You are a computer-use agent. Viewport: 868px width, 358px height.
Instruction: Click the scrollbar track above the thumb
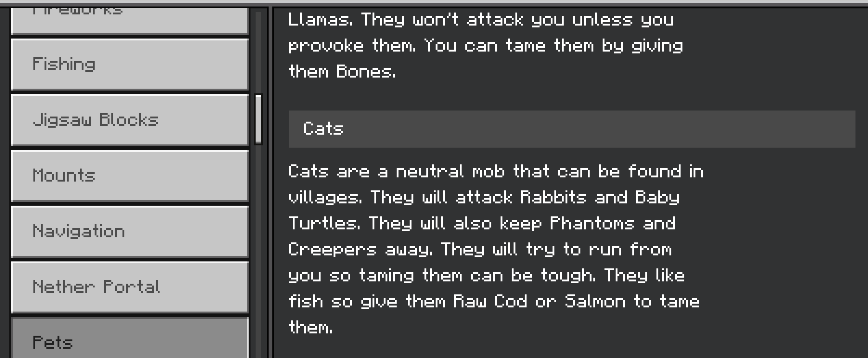coord(258,51)
